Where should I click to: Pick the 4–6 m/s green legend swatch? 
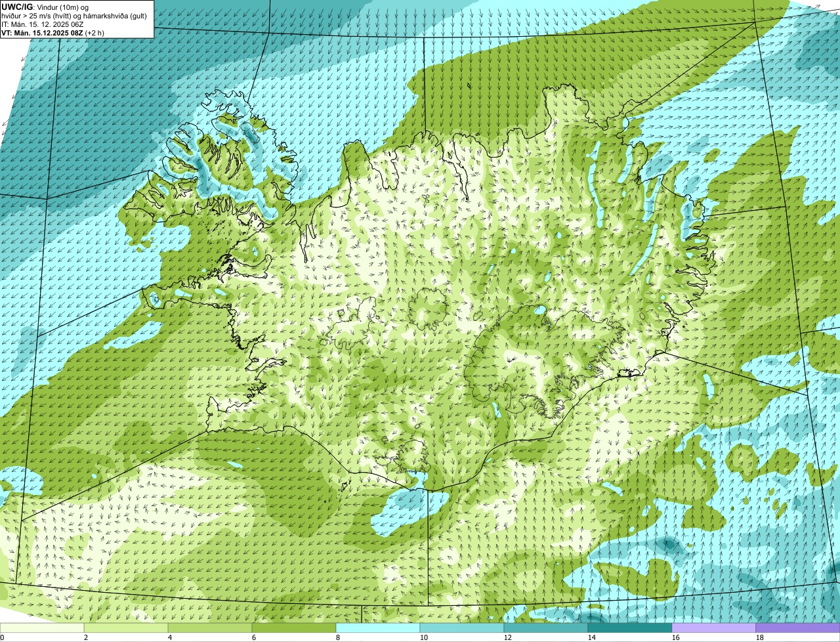coord(210,628)
